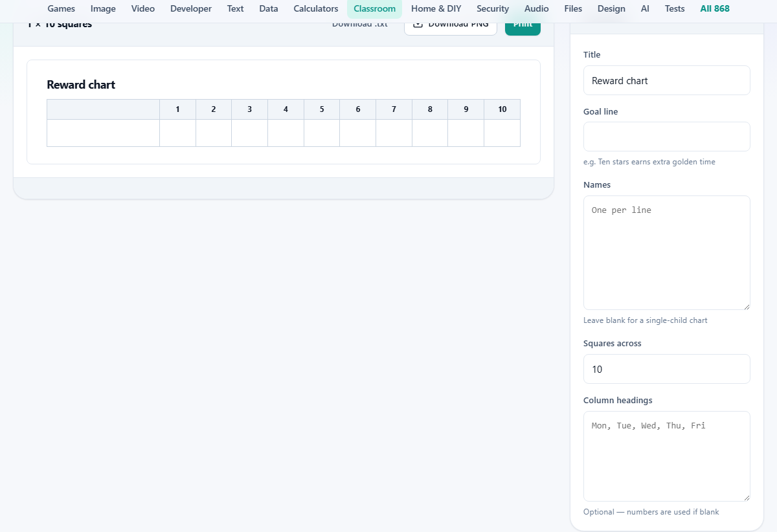Open the Audio category

coord(537,9)
